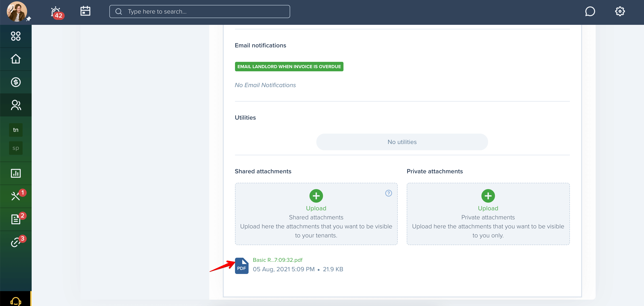This screenshot has width=644, height=306.
Task: Go to the home icon in the sidebar
Action: pyautogui.click(x=16, y=59)
